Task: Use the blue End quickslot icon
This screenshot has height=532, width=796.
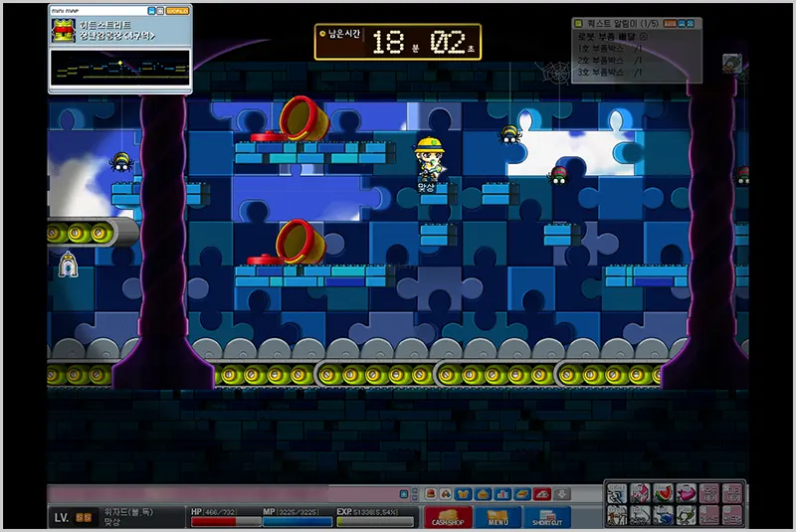Action: [x=663, y=515]
